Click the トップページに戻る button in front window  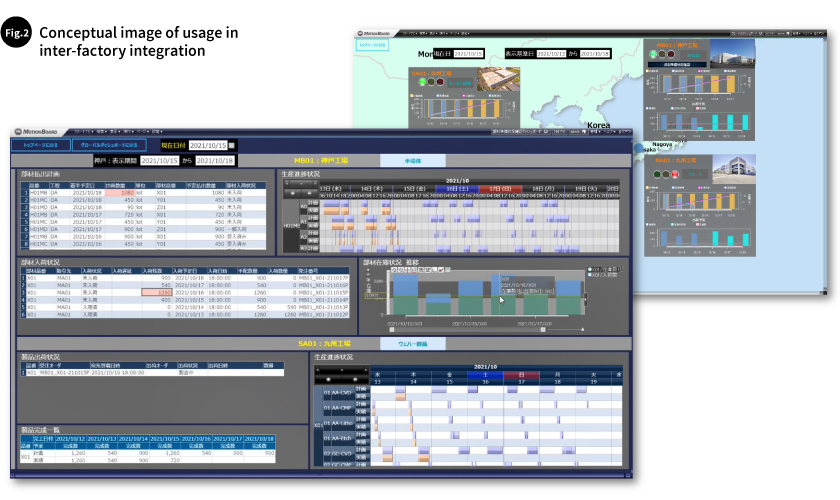41,145
